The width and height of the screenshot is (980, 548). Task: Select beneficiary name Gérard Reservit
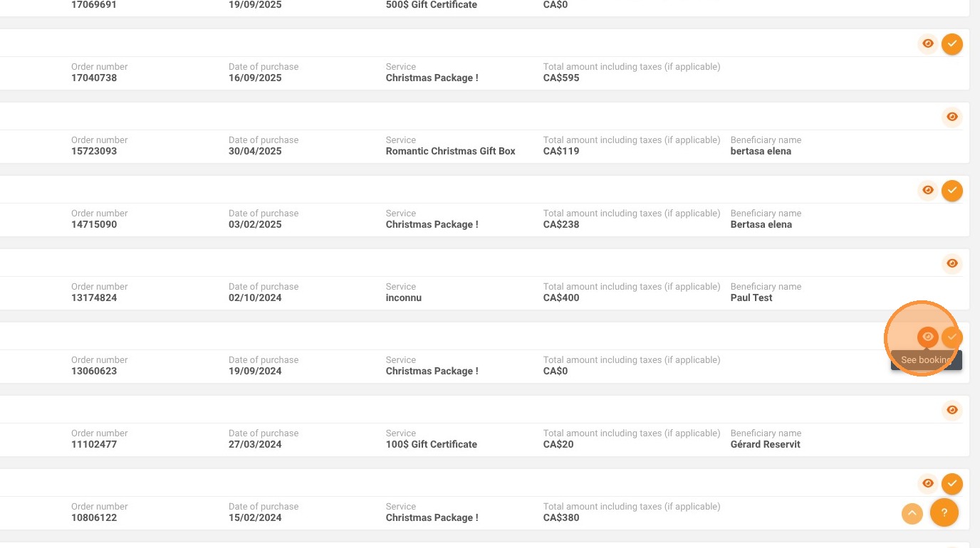pyautogui.click(x=766, y=444)
